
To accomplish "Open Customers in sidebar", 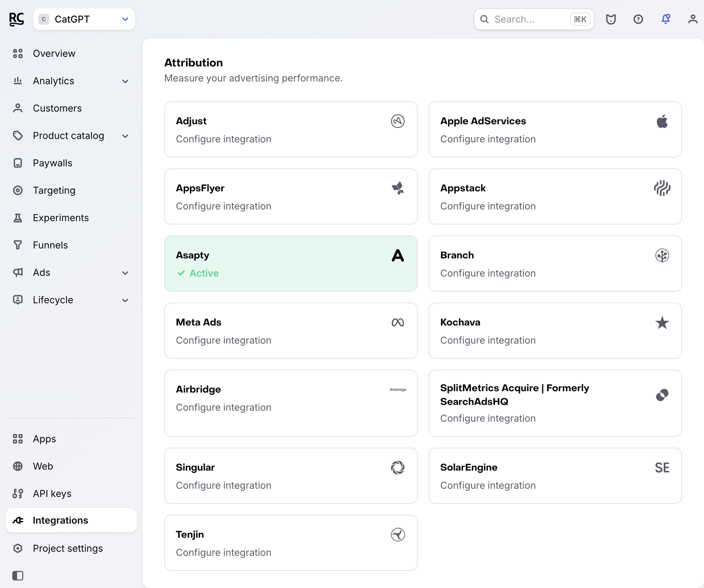I will tap(71, 108).
